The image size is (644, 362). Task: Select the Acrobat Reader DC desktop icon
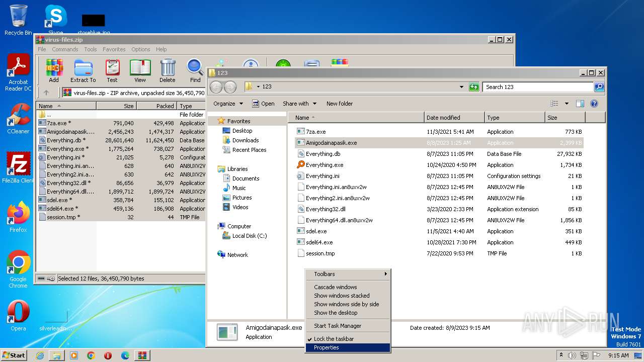pyautogui.click(x=18, y=72)
